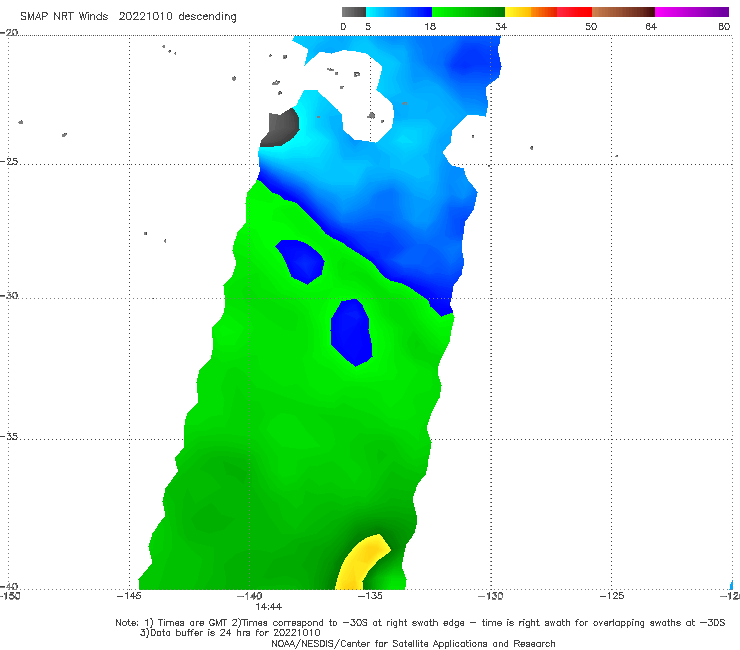Click the longitude label '-140'
This screenshot has height=650, width=740.
click(249, 596)
